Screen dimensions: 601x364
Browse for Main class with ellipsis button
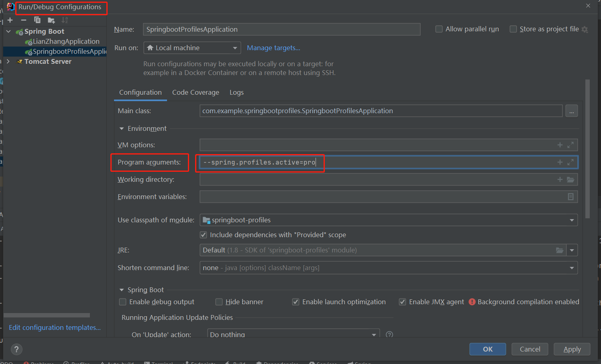pyautogui.click(x=572, y=111)
